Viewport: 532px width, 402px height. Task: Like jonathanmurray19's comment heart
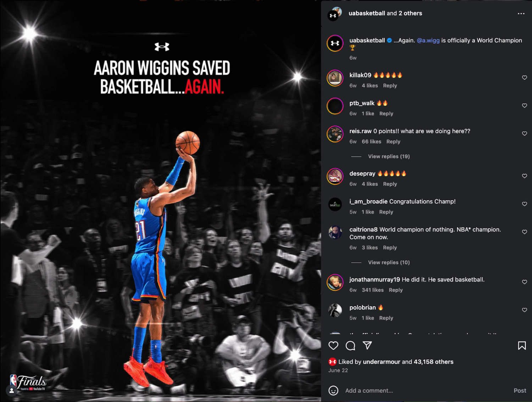coord(525,282)
